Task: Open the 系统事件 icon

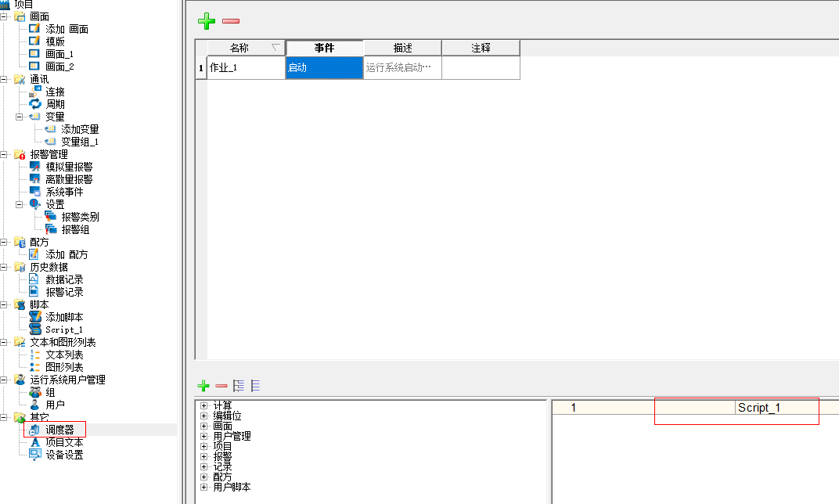Action: click(x=34, y=191)
